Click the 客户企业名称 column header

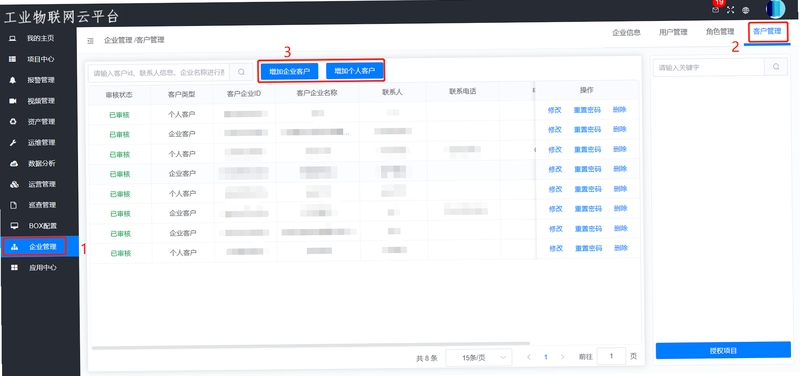tap(317, 93)
